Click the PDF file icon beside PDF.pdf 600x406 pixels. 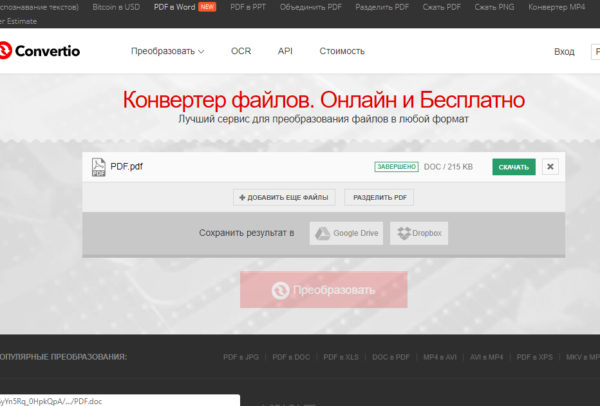98,167
